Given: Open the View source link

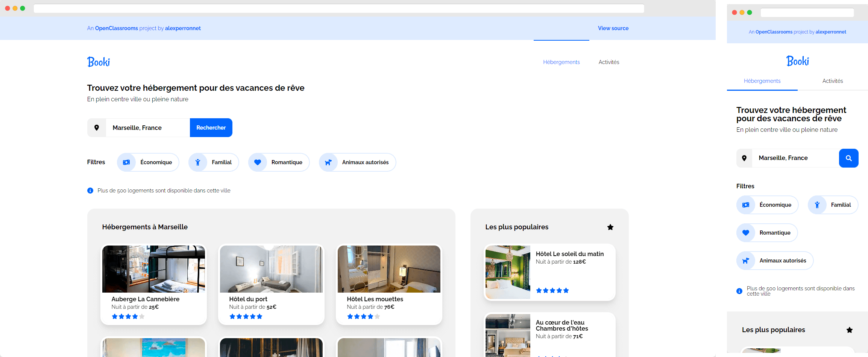Looking at the screenshot, I should coord(613,28).
